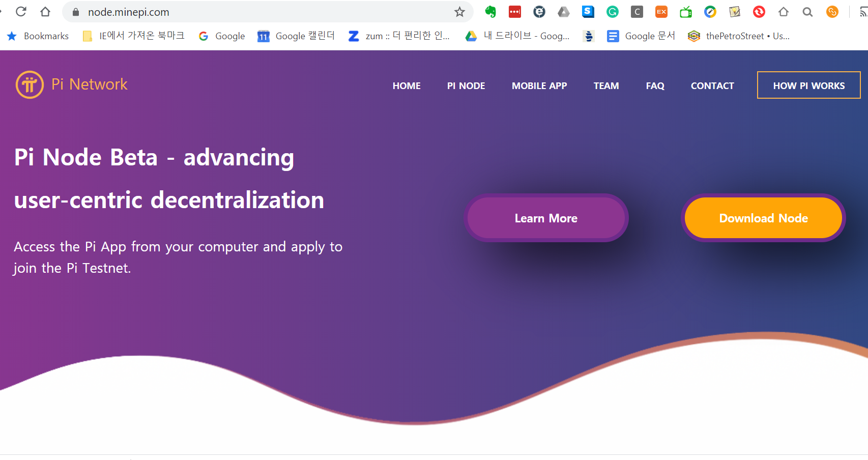868x460 pixels.
Task: Open the unlabeled stacked-lines bookmark icon
Action: pos(589,36)
